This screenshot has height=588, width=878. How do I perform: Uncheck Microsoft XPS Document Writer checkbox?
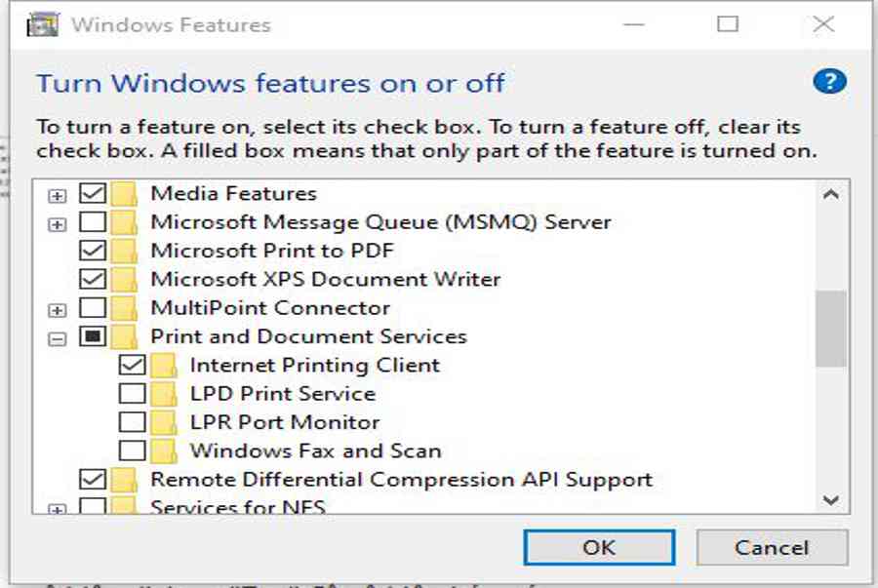(x=93, y=279)
